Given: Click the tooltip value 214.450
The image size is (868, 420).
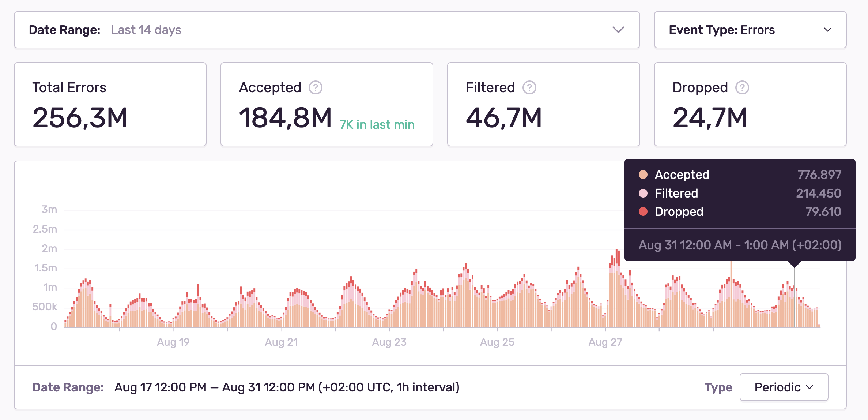Looking at the screenshot, I should click(x=819, y=193).
